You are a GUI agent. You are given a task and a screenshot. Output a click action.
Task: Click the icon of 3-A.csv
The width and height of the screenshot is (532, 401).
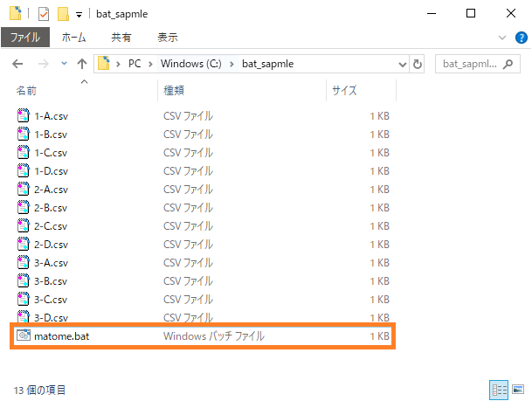pos(23,262)
